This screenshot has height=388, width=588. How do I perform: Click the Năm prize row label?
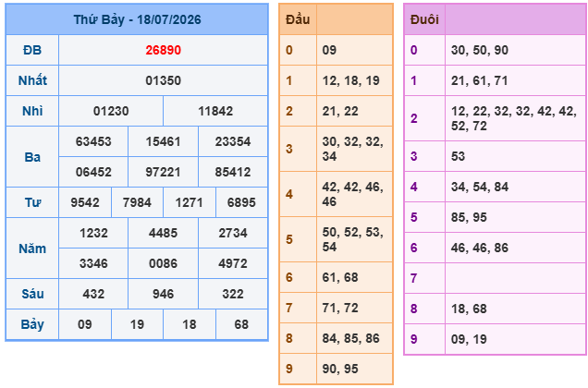click(32, 249)
